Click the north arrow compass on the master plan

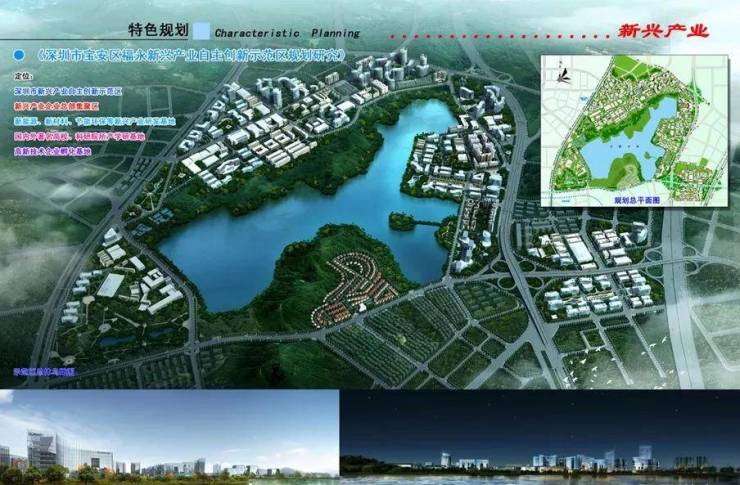click(x=562, y=74)
